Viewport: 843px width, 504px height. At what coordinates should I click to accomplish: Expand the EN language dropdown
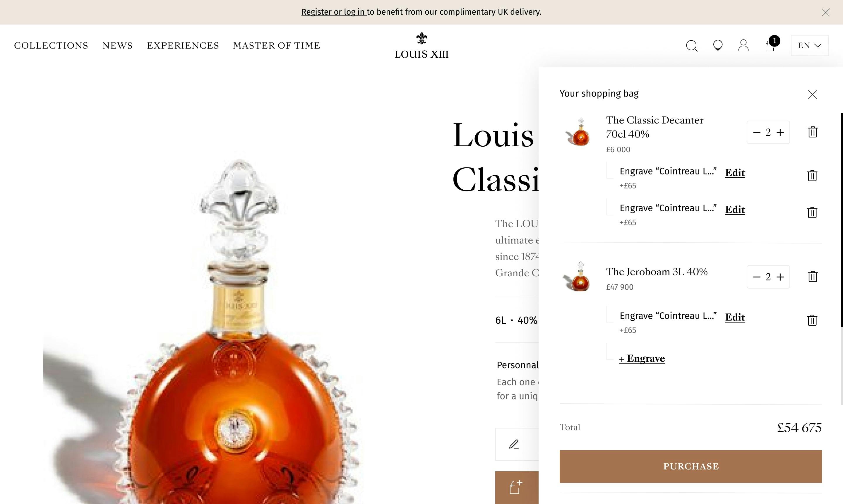click(x=810, y=45)
